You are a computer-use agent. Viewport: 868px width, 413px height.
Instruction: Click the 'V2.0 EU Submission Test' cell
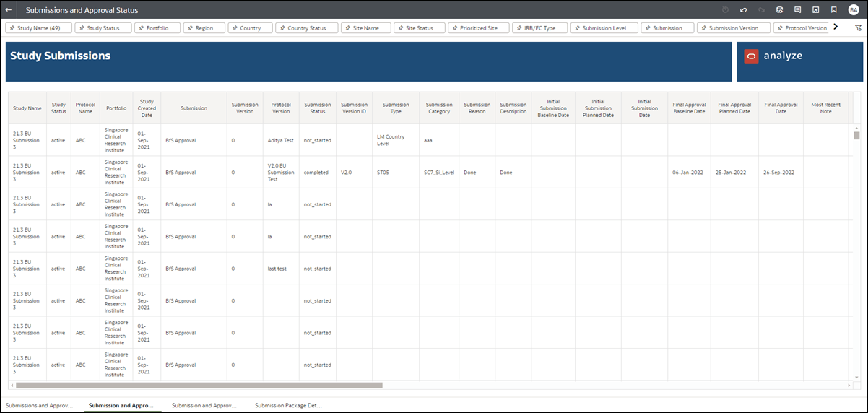pos(280,173)
